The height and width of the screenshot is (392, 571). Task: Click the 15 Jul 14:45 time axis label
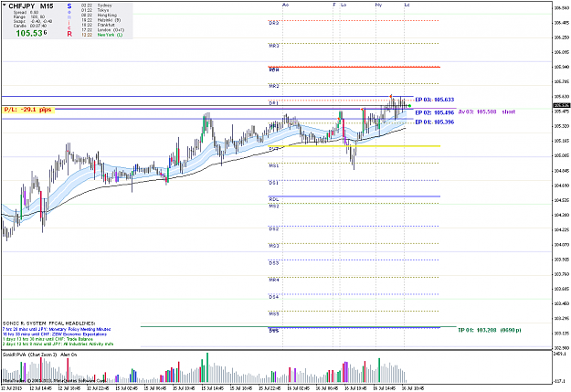(x=212, y=388)
